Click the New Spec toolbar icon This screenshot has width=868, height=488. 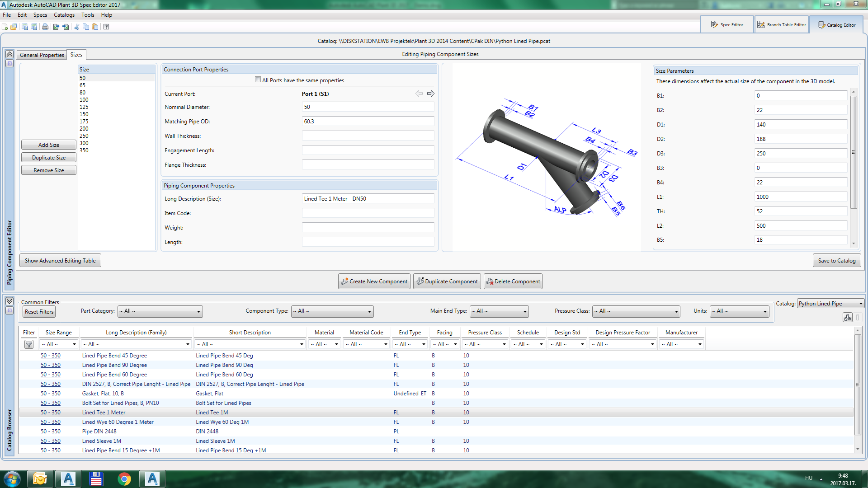click(x=5, y=27)
